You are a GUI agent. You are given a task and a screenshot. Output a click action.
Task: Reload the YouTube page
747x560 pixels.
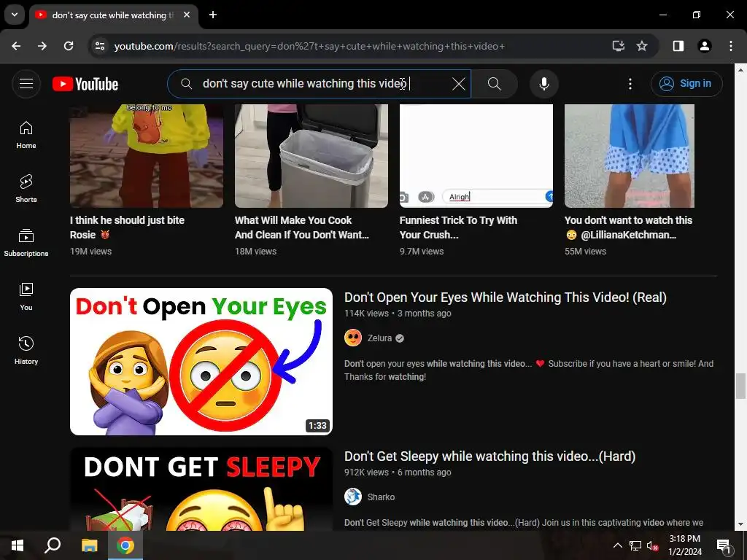(x=69, y=46)
